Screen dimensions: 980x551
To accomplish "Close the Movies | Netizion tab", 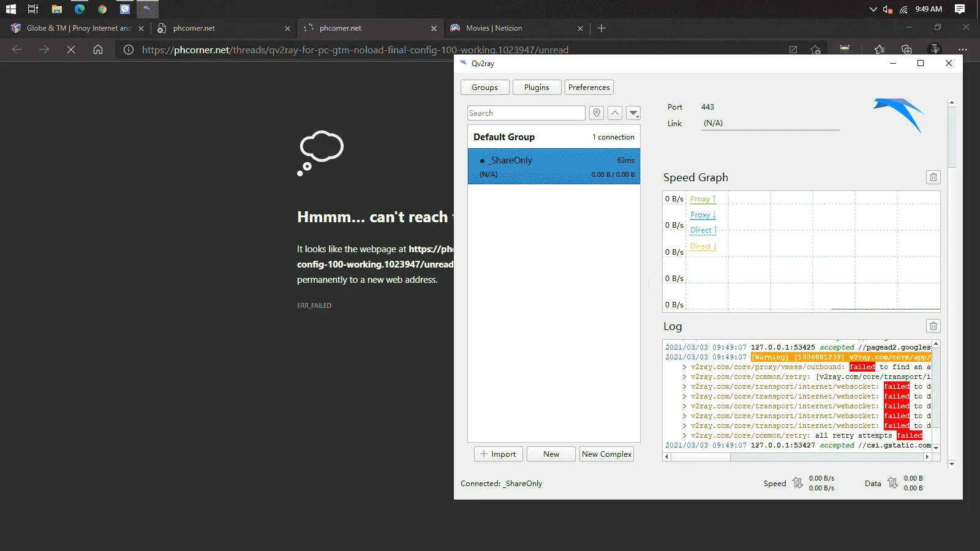I will coord(580,28).
